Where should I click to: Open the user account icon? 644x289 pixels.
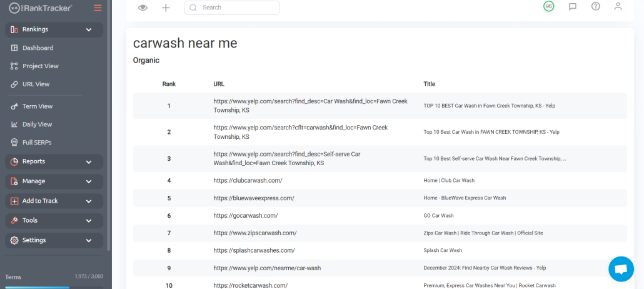pos(618,7)
